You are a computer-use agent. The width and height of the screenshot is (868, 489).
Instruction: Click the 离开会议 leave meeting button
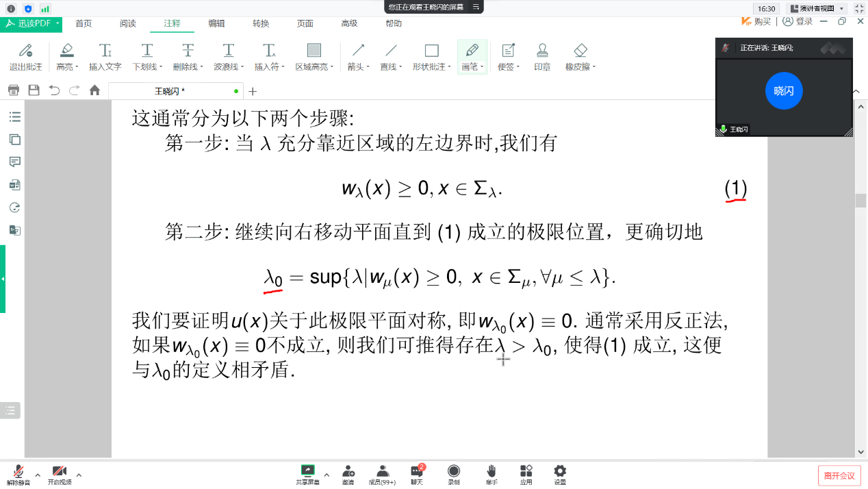tap(839, 475)
